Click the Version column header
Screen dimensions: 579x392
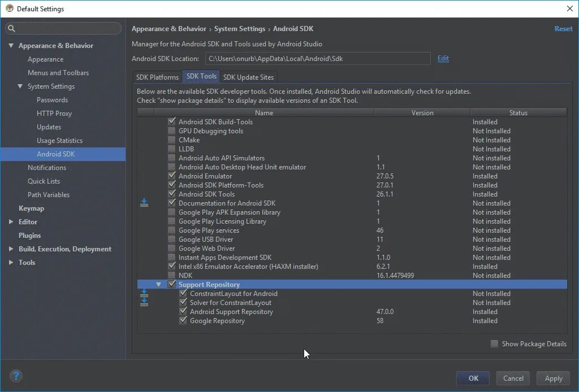[422, 112]
